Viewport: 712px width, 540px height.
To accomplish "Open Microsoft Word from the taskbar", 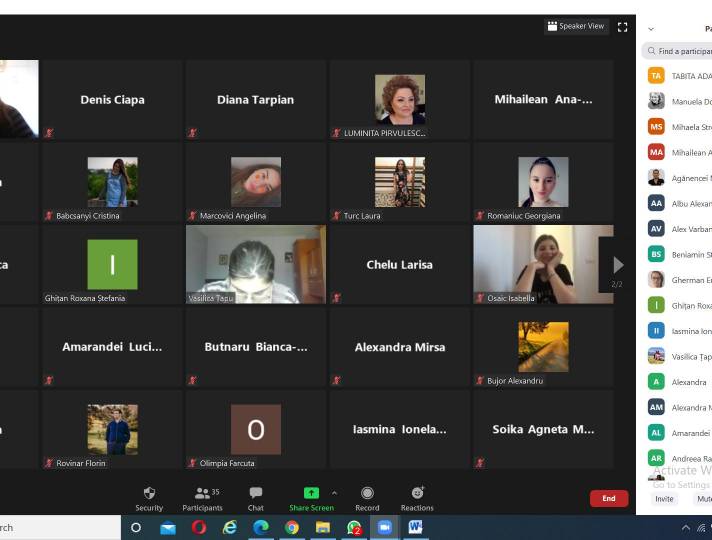I will [415, 527].
